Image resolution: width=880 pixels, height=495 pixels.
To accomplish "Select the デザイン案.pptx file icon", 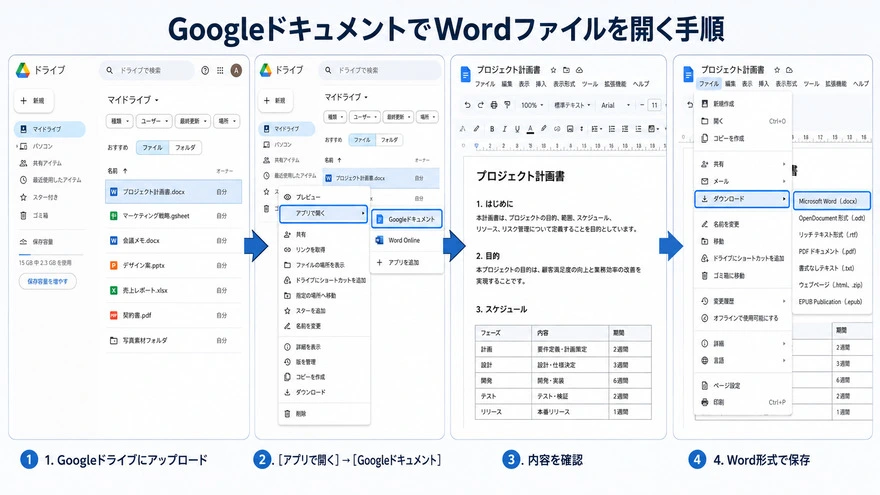I will (113, 265).
